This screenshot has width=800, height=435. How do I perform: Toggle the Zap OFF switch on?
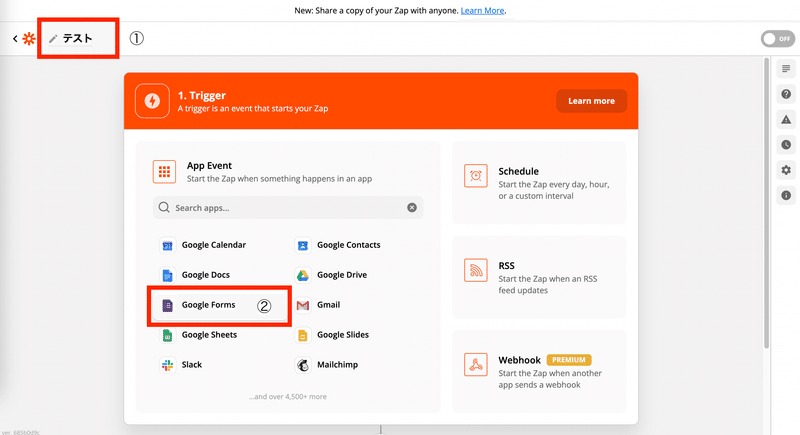778,39
